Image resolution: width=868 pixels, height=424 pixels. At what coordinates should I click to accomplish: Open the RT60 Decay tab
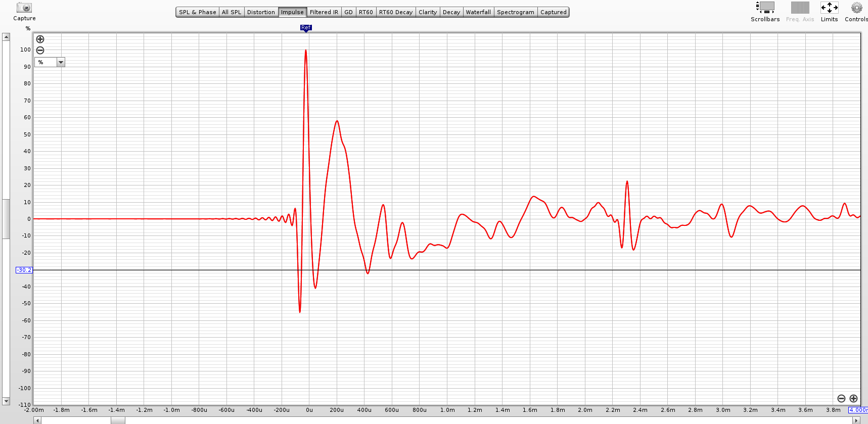pyautogui.click(x=396, y=12)
